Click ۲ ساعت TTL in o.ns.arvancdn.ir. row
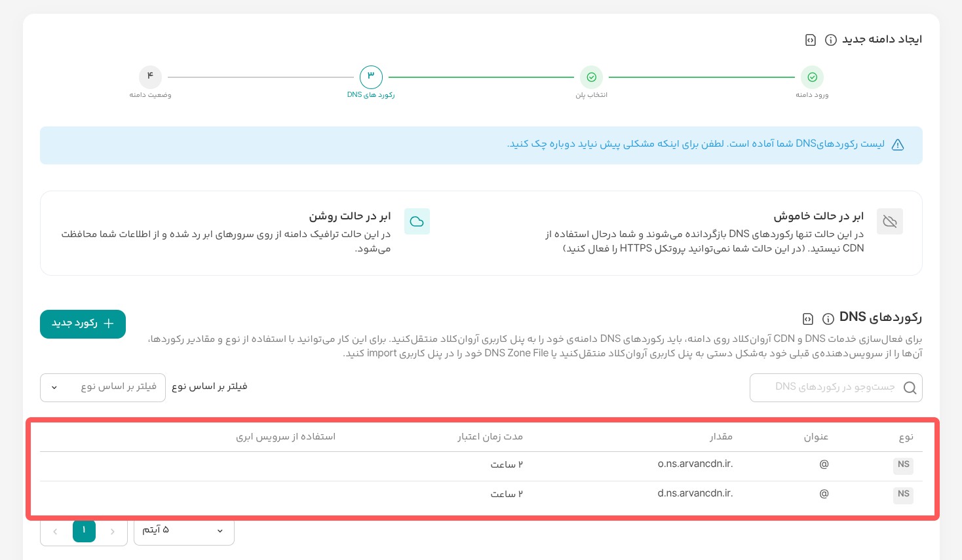The width and height of the screenshot is (962, 560). pos(507,464)
